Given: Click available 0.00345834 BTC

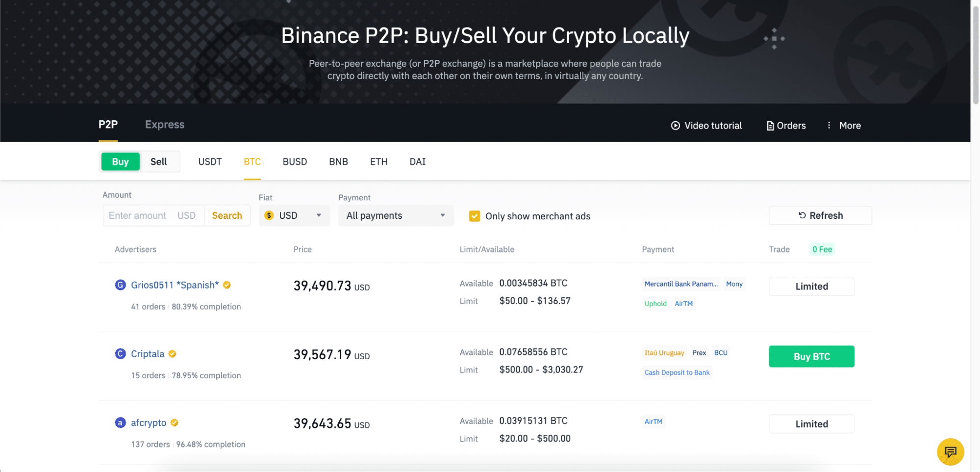Looking at the screenshot, I should click(x=533, y=283).
